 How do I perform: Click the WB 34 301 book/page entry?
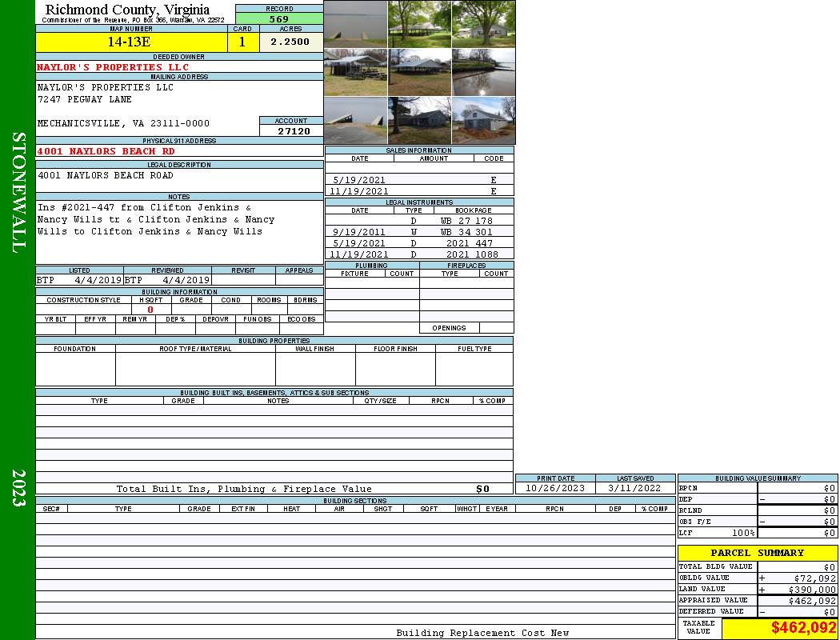[x=466, y=232]
